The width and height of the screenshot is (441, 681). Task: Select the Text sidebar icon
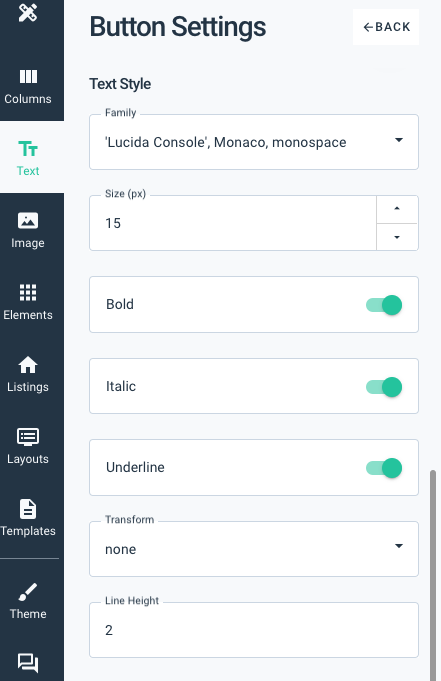point(28,149)
